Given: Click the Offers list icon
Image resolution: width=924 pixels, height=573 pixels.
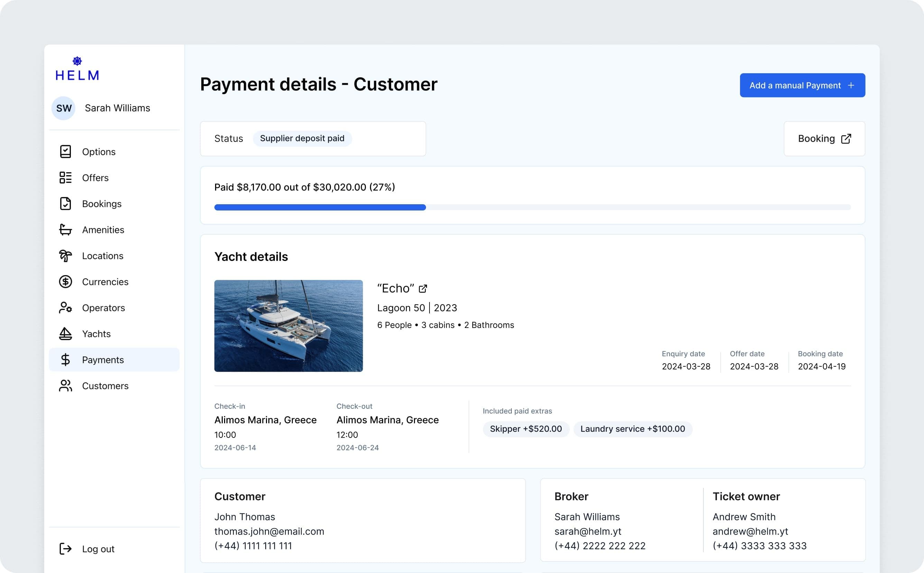Looking at the screenshot, I should (65, 178).
